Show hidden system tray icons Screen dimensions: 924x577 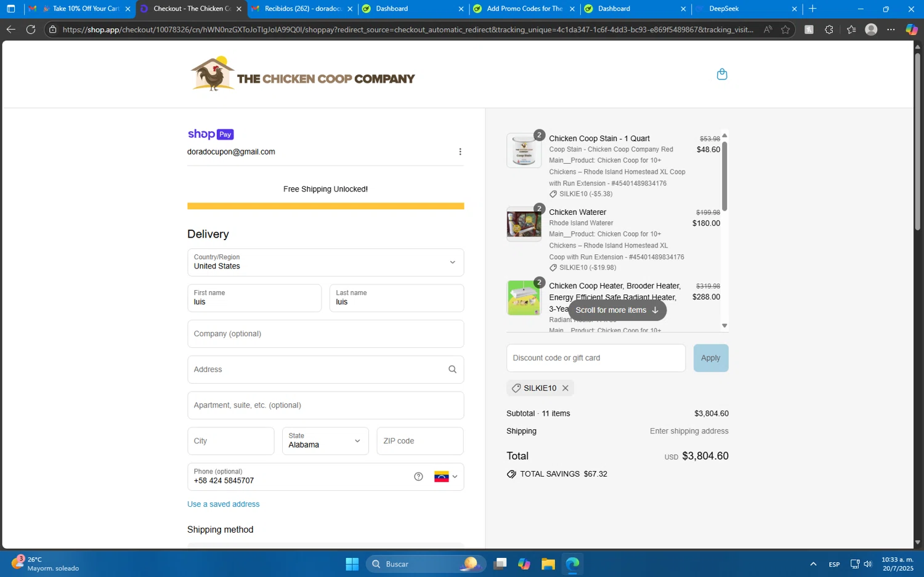pyautogui.click(x=813, y=564)
